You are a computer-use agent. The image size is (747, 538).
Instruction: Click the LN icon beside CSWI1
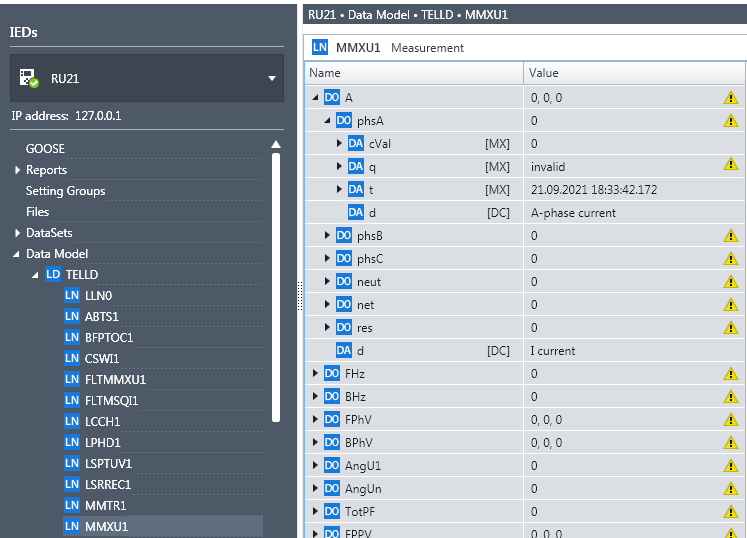pos(72,358)
